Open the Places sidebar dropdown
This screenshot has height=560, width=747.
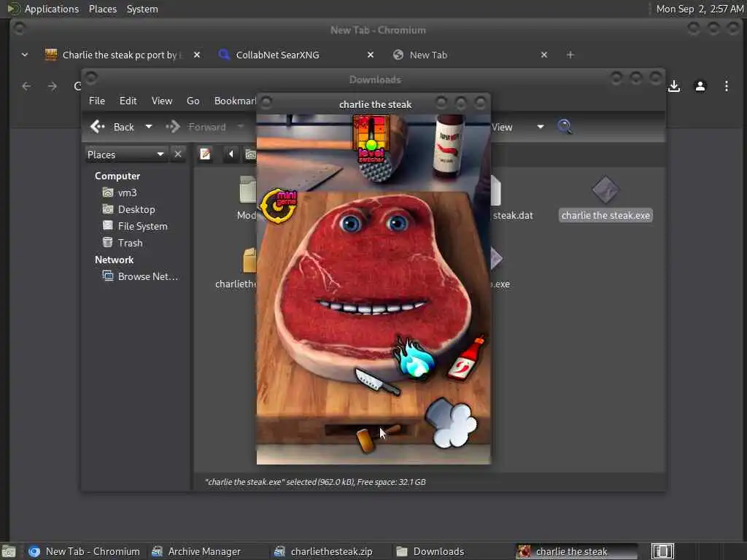pos(125,155)
